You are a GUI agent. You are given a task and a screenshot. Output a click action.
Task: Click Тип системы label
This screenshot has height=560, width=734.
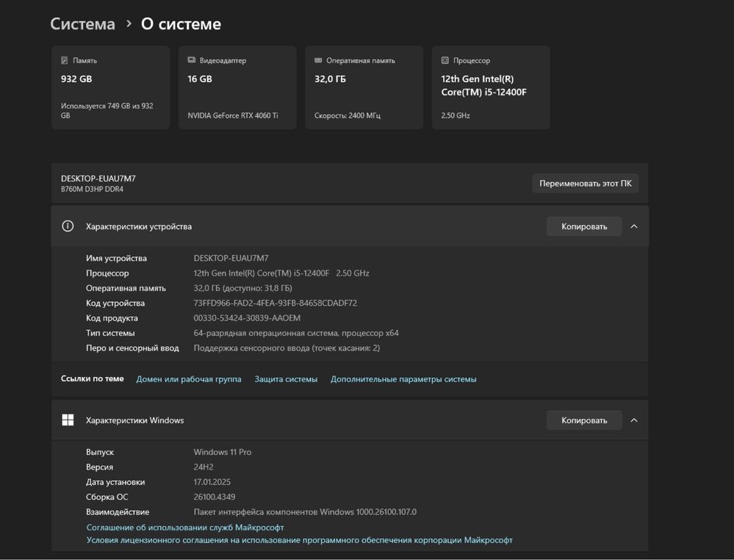(x=110, y=333)
